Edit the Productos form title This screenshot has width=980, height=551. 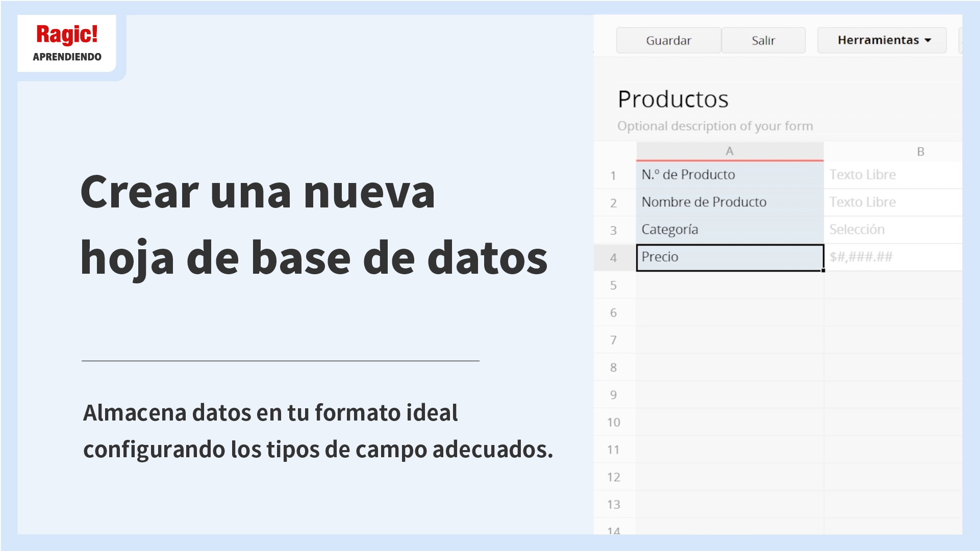(x=672, y=99)
